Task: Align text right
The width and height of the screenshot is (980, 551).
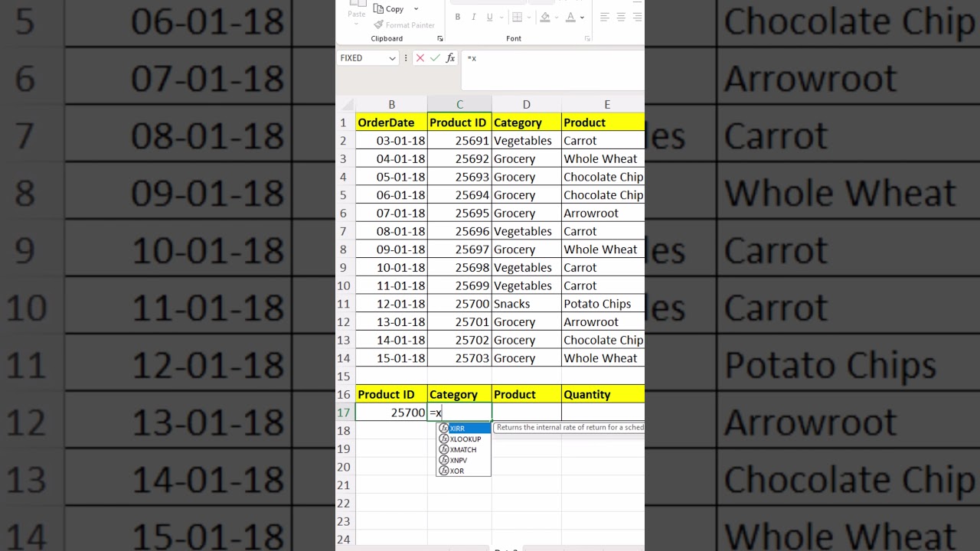Action: pyautogui.click(x=637, y=17)
